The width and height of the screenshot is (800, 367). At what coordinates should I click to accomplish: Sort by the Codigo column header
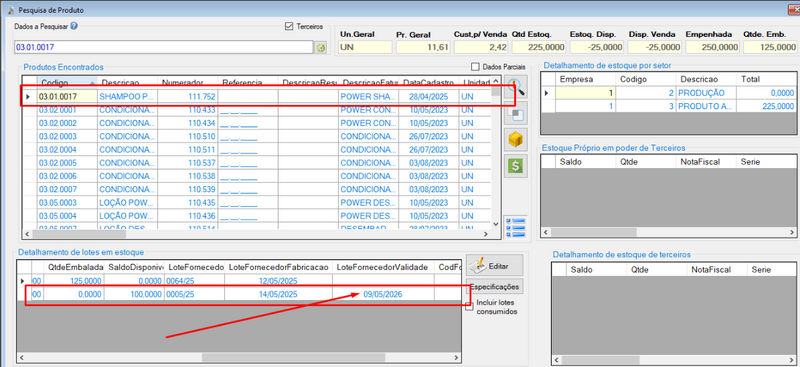point(67,82)
